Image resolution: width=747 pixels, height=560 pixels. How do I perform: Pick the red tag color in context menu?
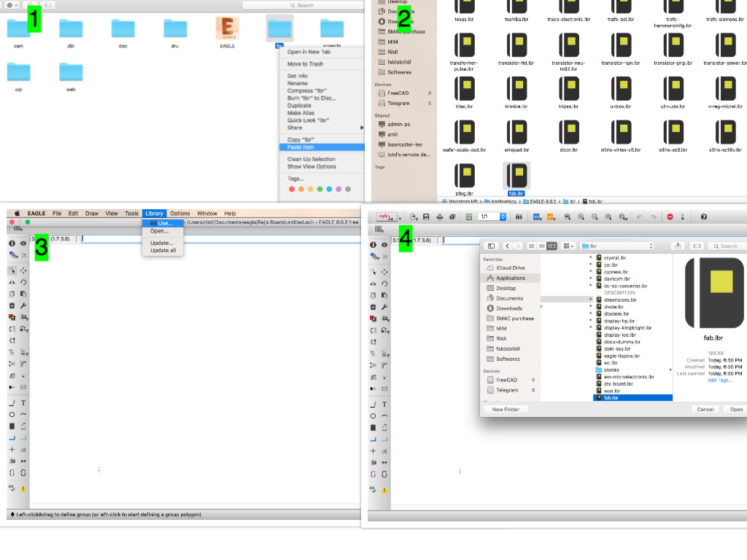tap(292, 190)
